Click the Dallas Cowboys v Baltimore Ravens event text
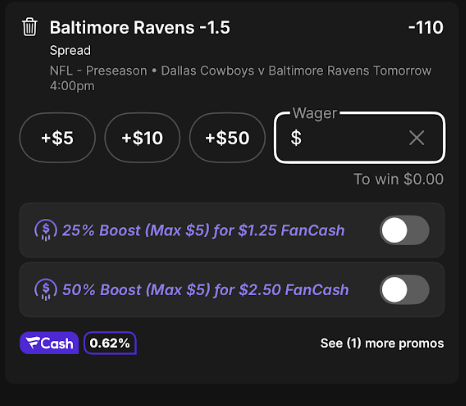The image size is (466, 406). click(266, 71)
